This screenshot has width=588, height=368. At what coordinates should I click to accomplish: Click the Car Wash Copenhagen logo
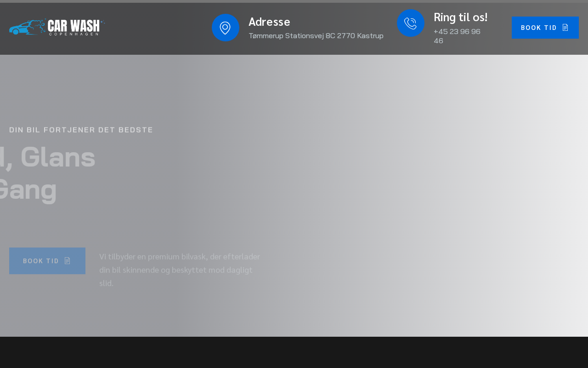57,27
